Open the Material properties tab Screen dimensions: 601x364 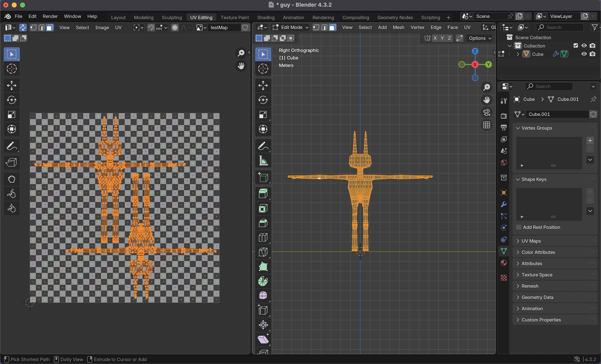[x=504, y=263]
